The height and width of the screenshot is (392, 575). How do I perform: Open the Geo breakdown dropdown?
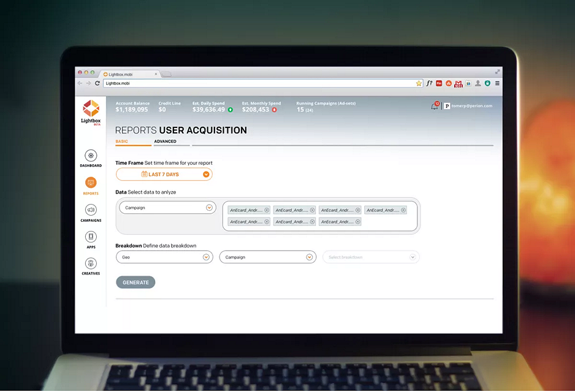tap(164, 257)
